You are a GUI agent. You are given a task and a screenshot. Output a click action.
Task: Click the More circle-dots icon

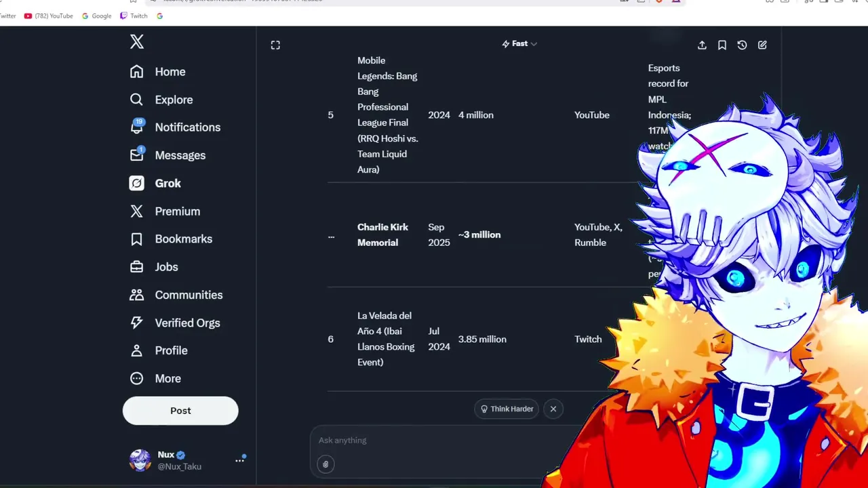(137, 379)
